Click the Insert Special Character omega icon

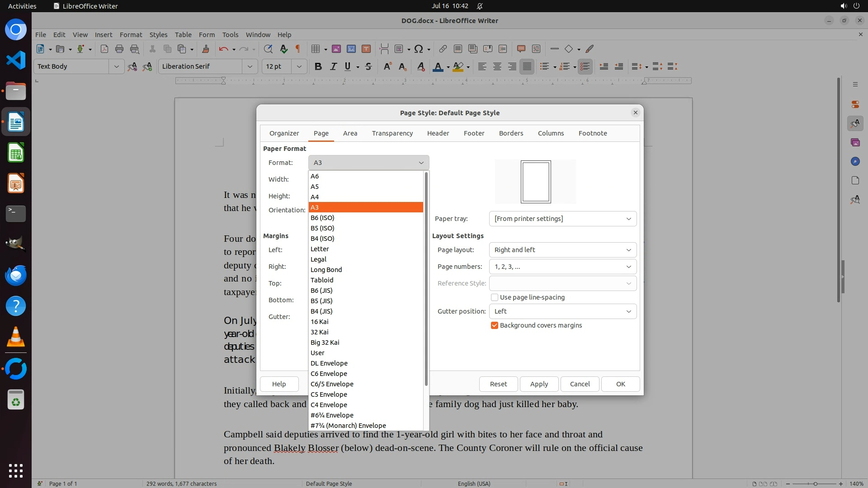419,49
